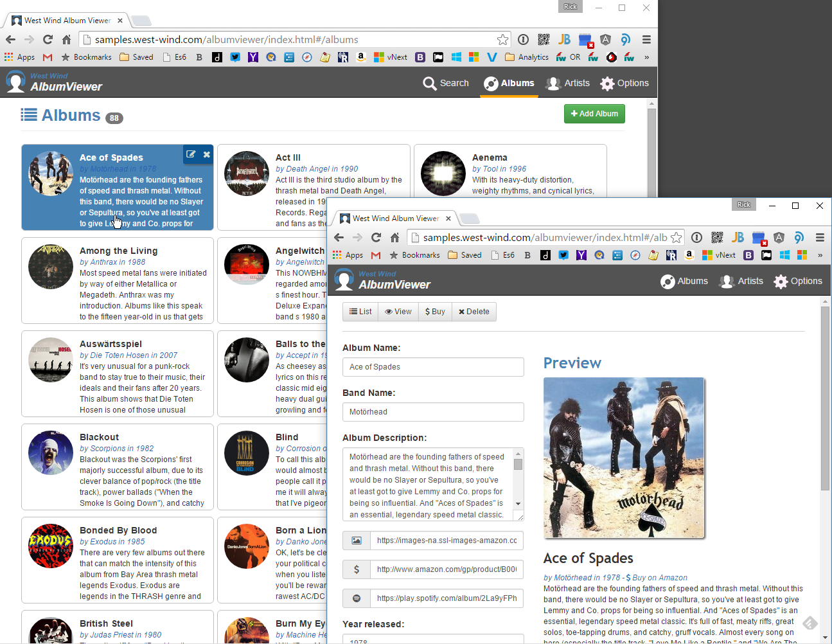
Task: Click Blackout album cover thumbnail
Action: coord(50,453)
